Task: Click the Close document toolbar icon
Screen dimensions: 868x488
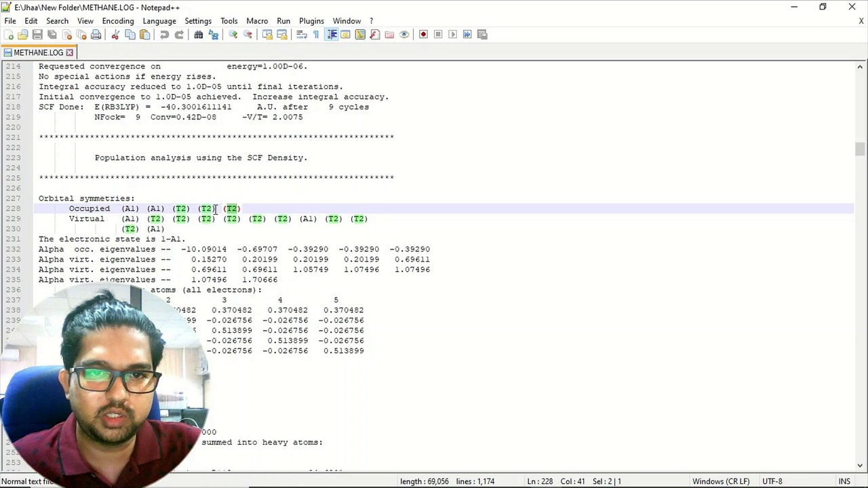Action: (66, 35)
